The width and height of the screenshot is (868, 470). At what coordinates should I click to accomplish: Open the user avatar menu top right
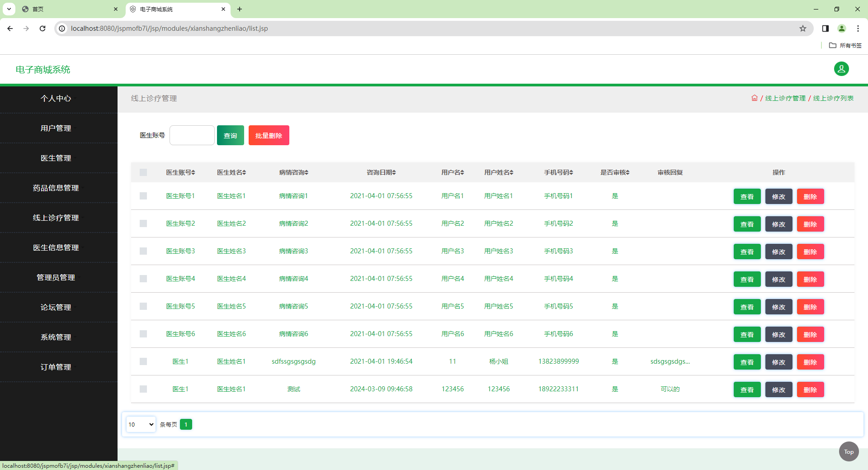[841, 69]
